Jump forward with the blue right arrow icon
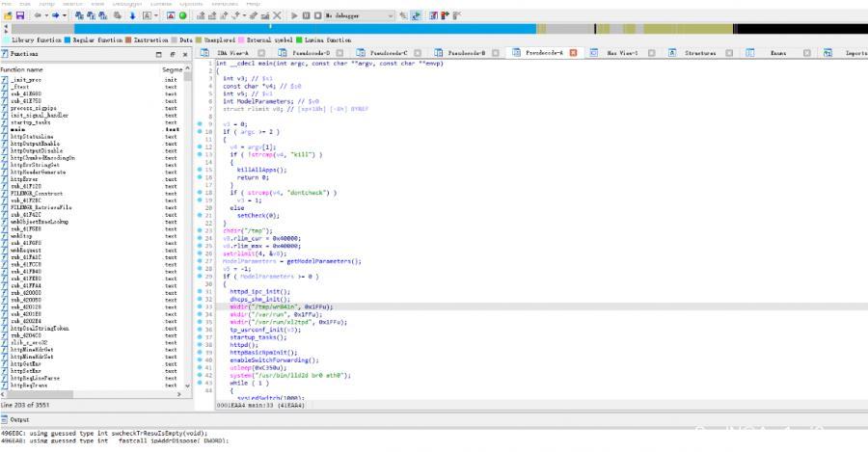The height and width of the screenshot is (452, 868). [x=55, y=16]
